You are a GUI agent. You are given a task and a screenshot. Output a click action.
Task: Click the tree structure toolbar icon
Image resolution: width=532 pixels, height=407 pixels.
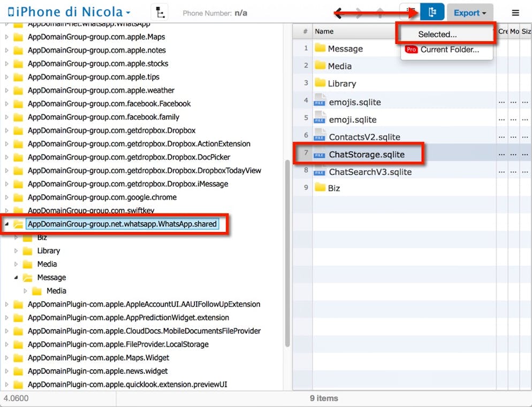click(x=159, y=12)
